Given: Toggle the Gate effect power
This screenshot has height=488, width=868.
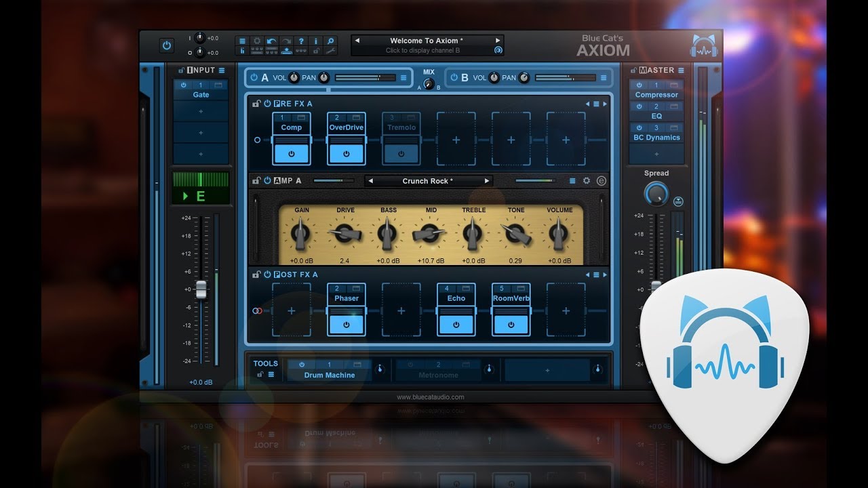Looking at the screenshot, I should [x=183, y=85].
